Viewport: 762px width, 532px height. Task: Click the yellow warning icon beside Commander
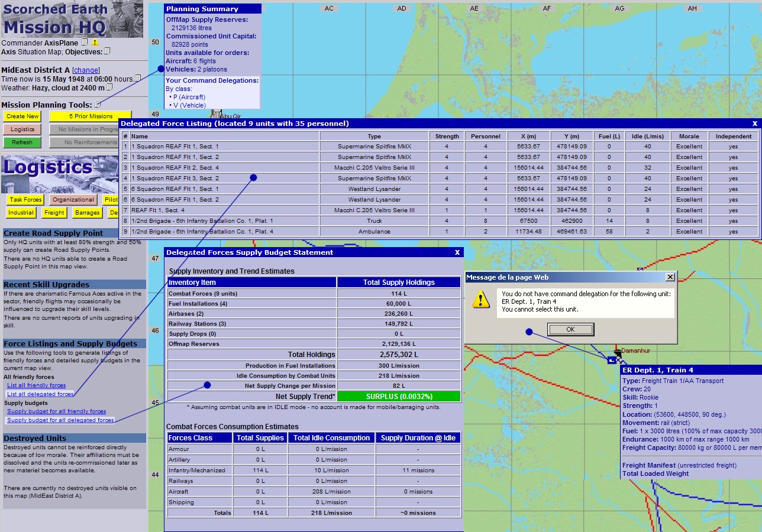pos(95,43)
